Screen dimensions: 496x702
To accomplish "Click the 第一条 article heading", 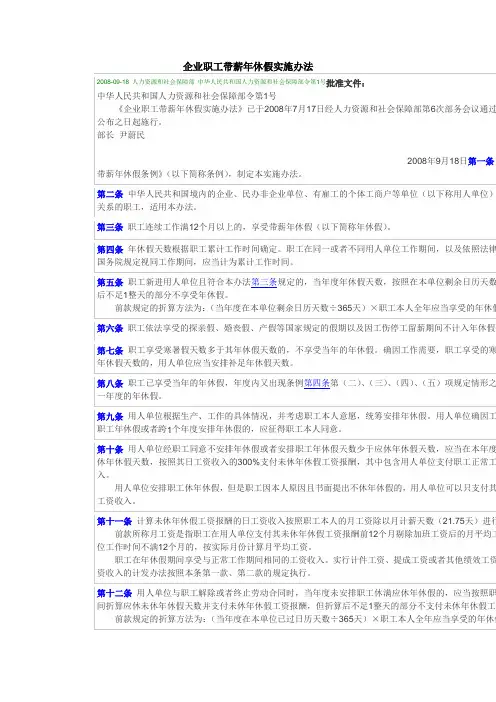I will pos(481,161).
